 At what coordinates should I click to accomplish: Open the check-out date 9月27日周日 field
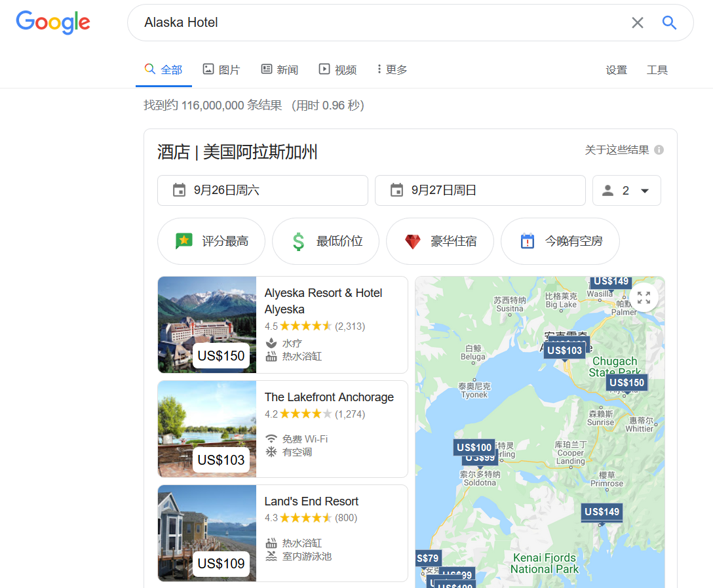click(x=480, y=190)
